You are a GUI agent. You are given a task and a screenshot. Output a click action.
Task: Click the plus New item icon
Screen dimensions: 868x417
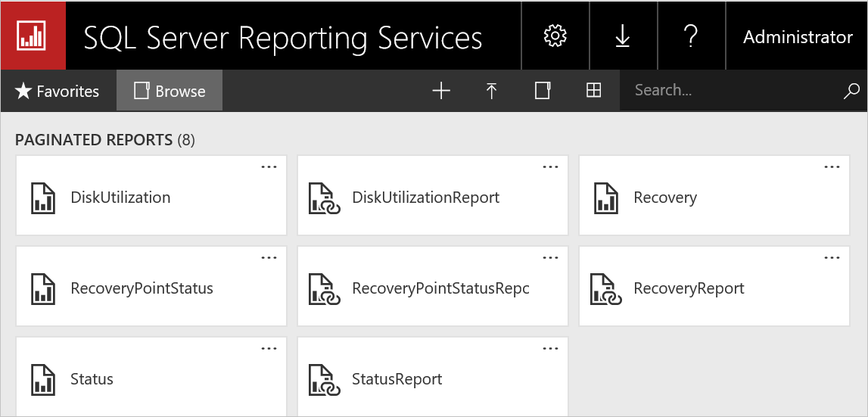pyautogui.click(x=440, y=91)
